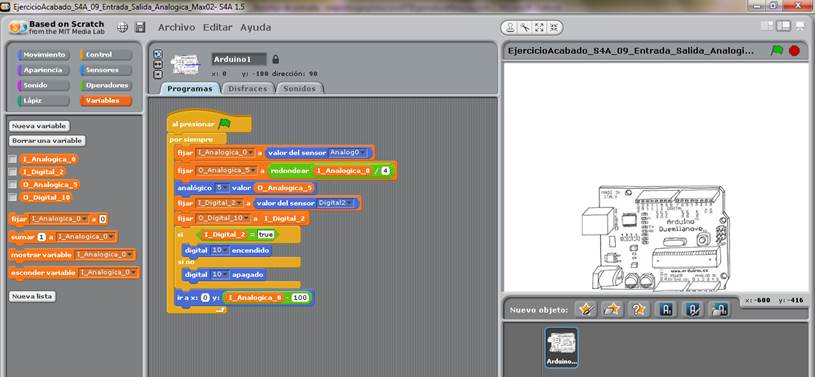Toggle the I_Analogica_0 variable checkbox
Image resolution: width=815 pixels, height=377 pixels.
pyautogui.click(x=12, y=159)
